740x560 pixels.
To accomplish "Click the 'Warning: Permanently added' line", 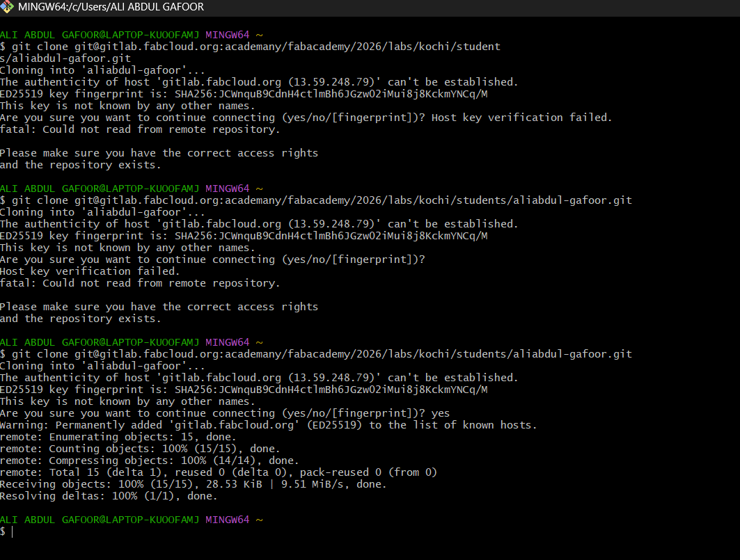I will (x=268, y=425).
